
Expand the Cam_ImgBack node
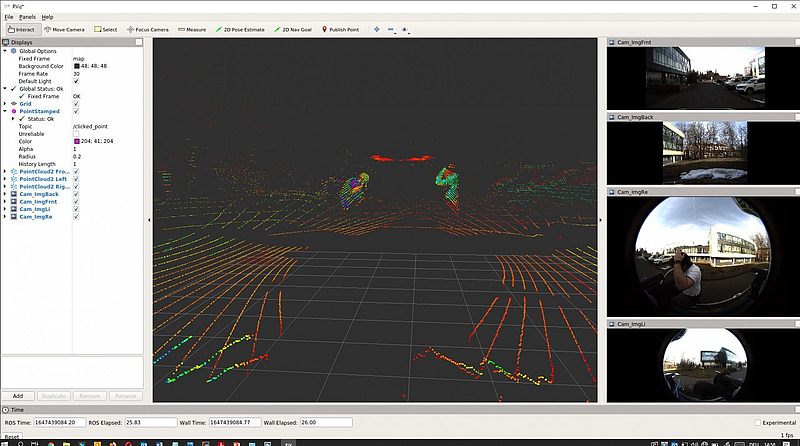[x=5, y=194]
